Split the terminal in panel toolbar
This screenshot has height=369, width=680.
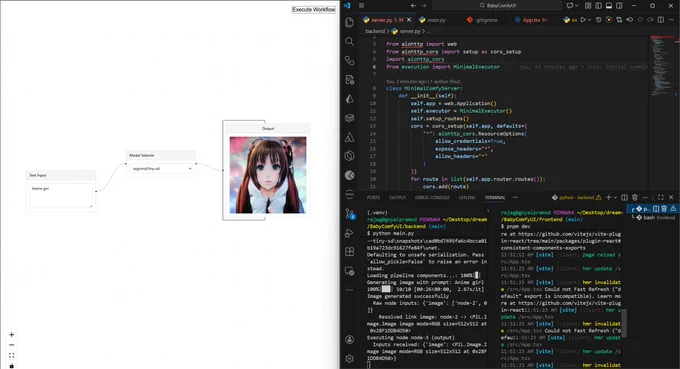click(x=624, y=197)
